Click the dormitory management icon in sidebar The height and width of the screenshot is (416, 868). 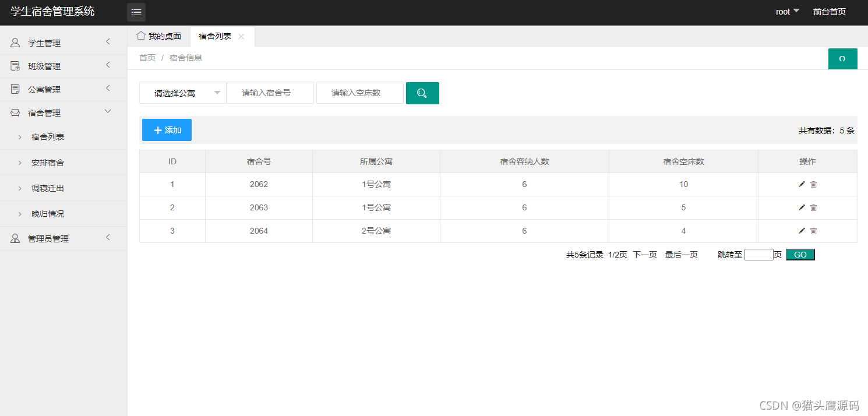tap(15, 113)
